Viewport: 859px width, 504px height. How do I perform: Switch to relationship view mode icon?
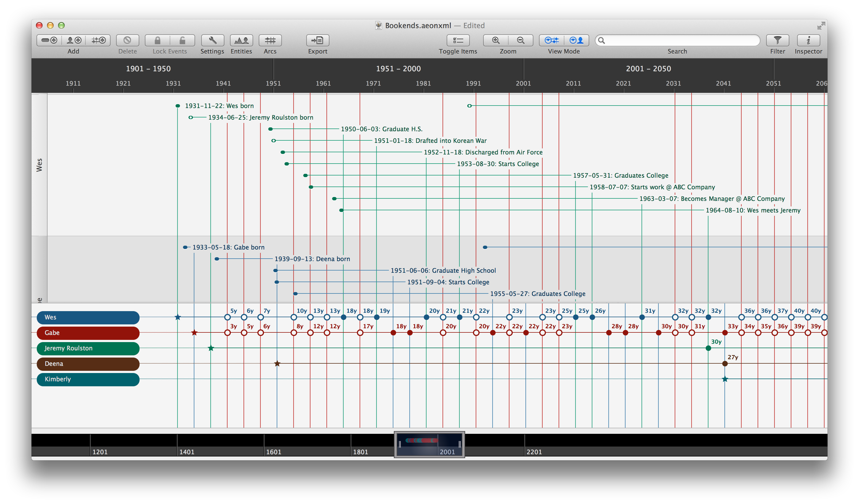tap(577, 40)
